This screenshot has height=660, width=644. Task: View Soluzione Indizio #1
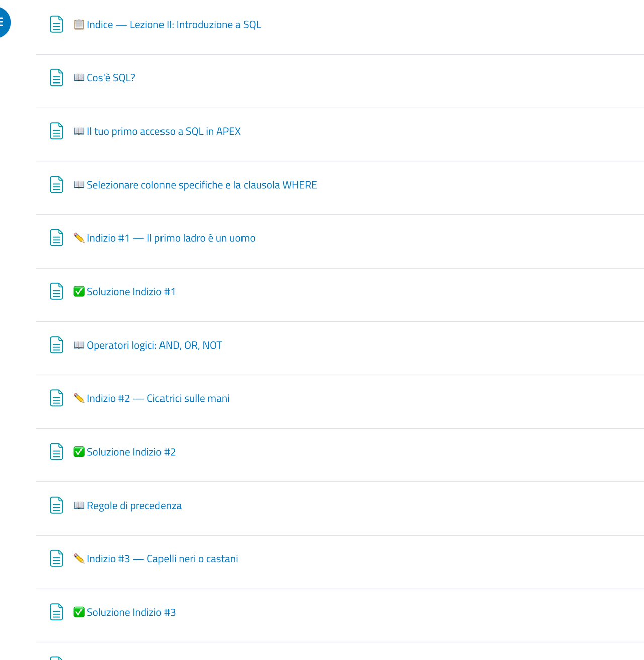pyautogui.click(x=125, y=292)
